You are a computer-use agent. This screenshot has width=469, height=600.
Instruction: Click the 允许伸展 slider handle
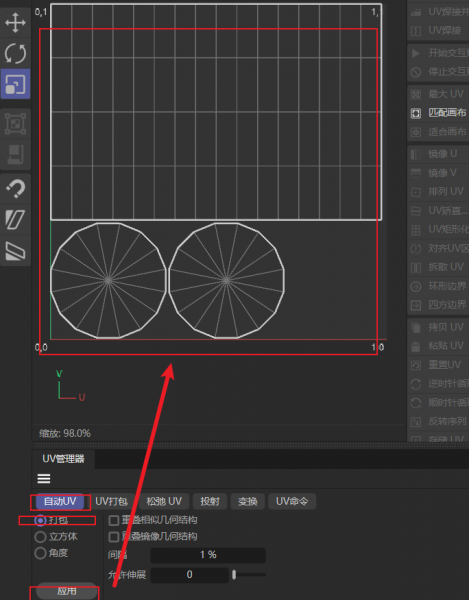point(234,574)
